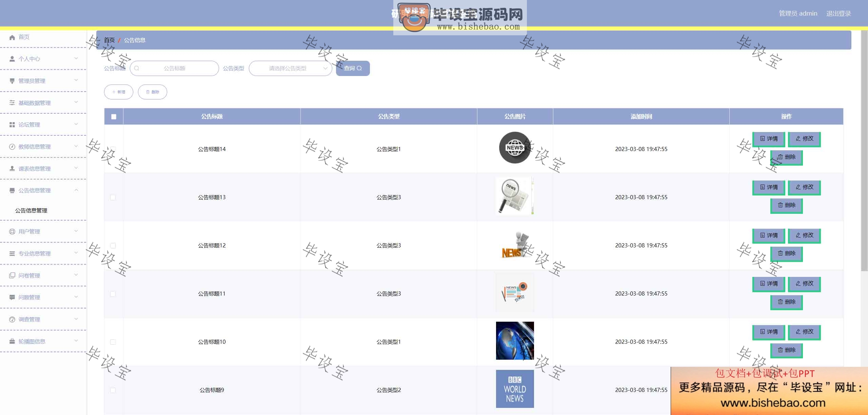Click the 论坛管理 grid icon
This screenshot has height=415, width=868.
(12, 125)
